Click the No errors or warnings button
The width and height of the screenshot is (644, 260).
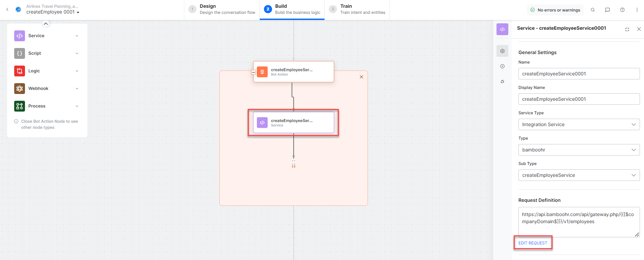coord(555,10)
